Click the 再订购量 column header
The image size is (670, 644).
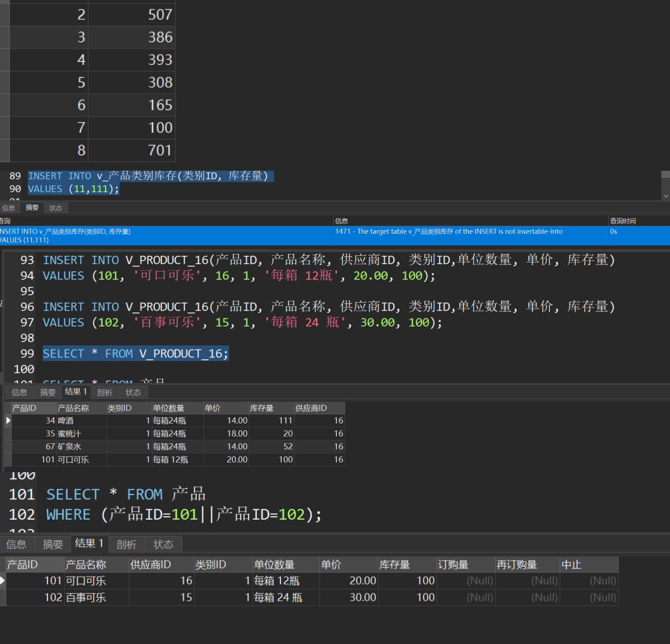pos(527,565)
